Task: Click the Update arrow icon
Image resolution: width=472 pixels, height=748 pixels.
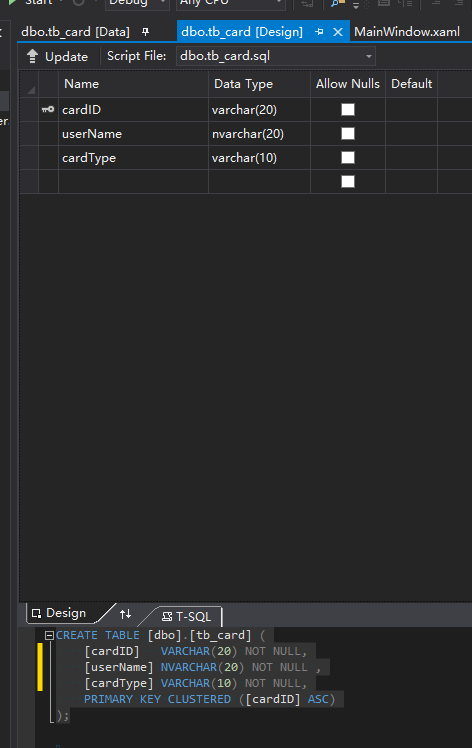Action: 32,56
